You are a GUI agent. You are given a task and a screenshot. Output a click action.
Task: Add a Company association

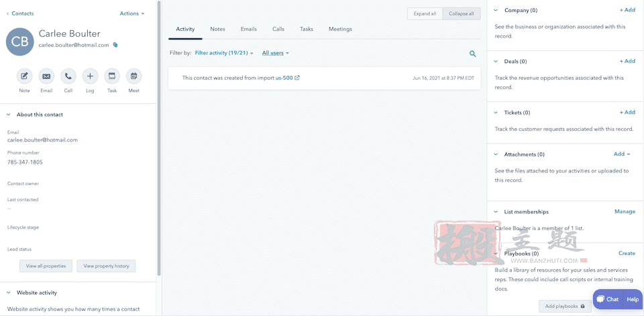627,10
